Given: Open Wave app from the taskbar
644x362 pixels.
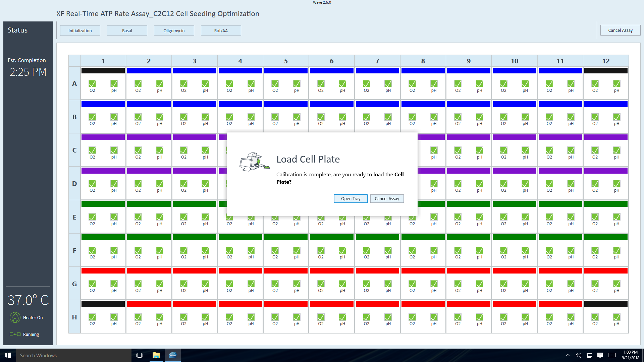Looking at the screenshot, I should (173, 355).
